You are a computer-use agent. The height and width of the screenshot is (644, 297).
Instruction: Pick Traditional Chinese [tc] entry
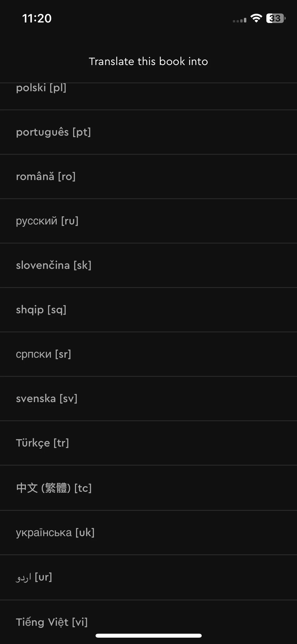(148, 488)
